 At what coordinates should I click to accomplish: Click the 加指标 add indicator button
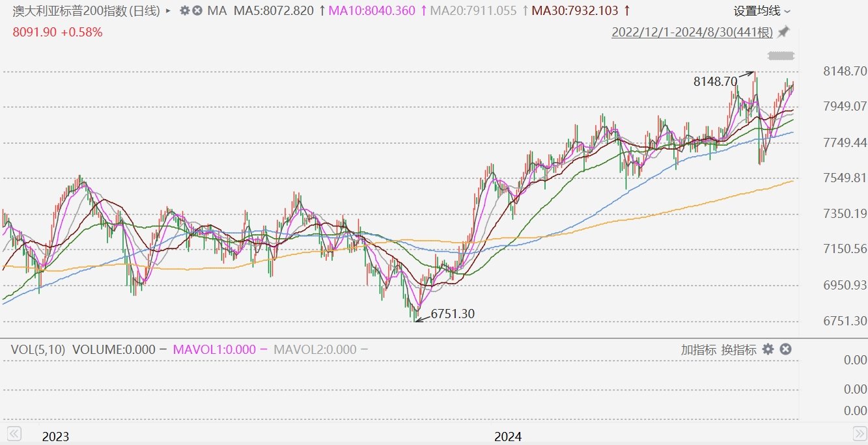pos(699,349)
